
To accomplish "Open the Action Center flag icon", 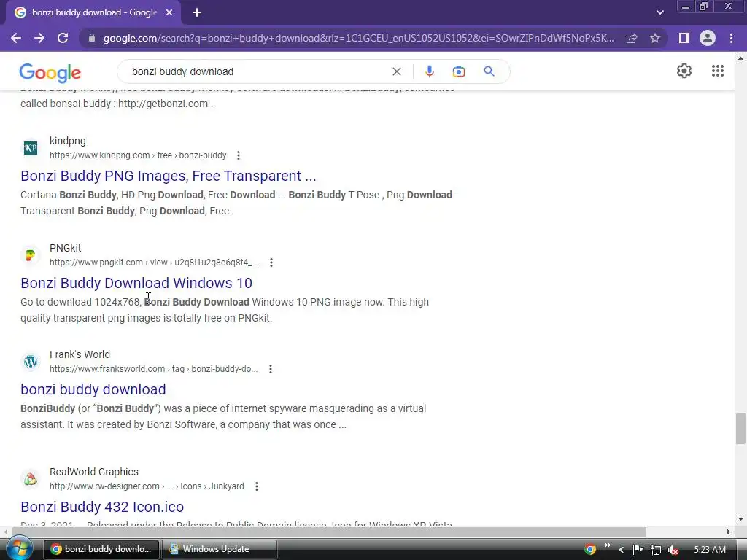I will pos(638,550).
